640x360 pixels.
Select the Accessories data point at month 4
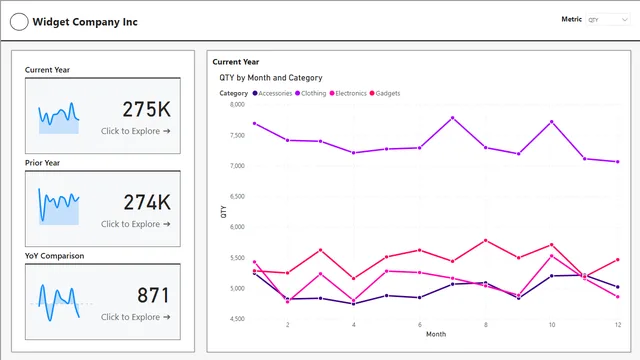pyautogui.click(x=353, y=304)
